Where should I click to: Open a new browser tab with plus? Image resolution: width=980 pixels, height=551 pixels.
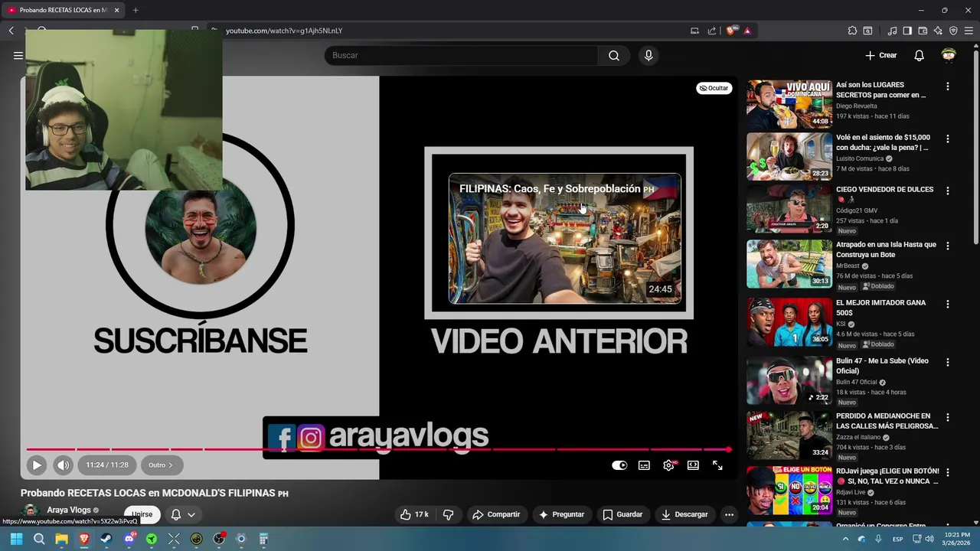[136, 10]
